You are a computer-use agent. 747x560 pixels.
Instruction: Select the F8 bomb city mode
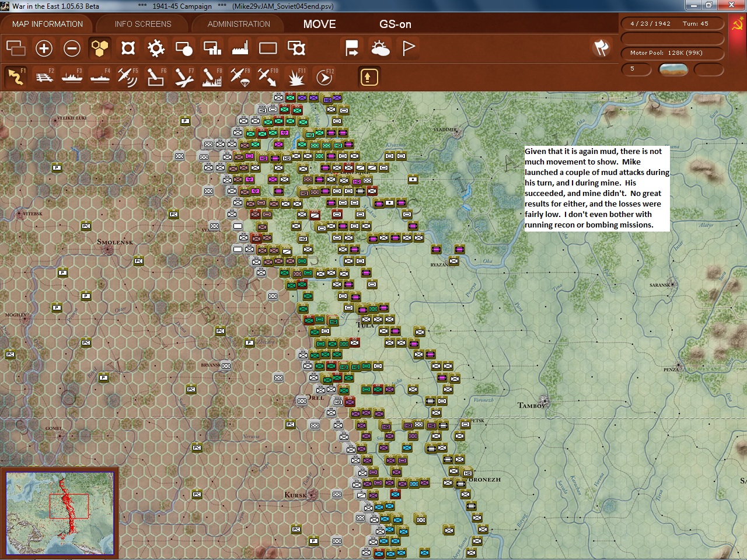click(212, 77)
